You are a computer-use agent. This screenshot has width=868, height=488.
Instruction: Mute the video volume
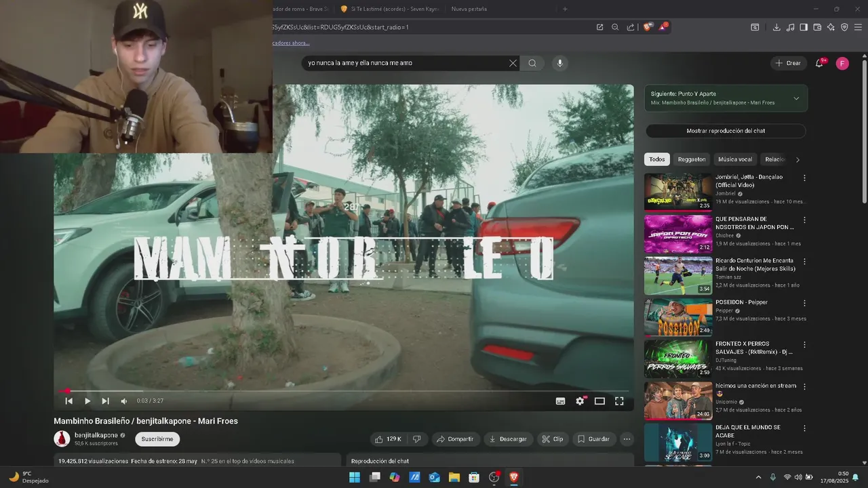(123, 401)
